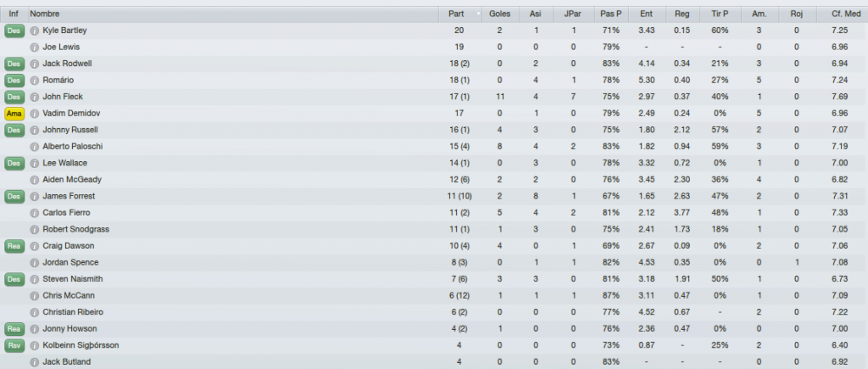
Task: Select Vadim Demidov's yellow Ama status badge
Action: (14, 114)
